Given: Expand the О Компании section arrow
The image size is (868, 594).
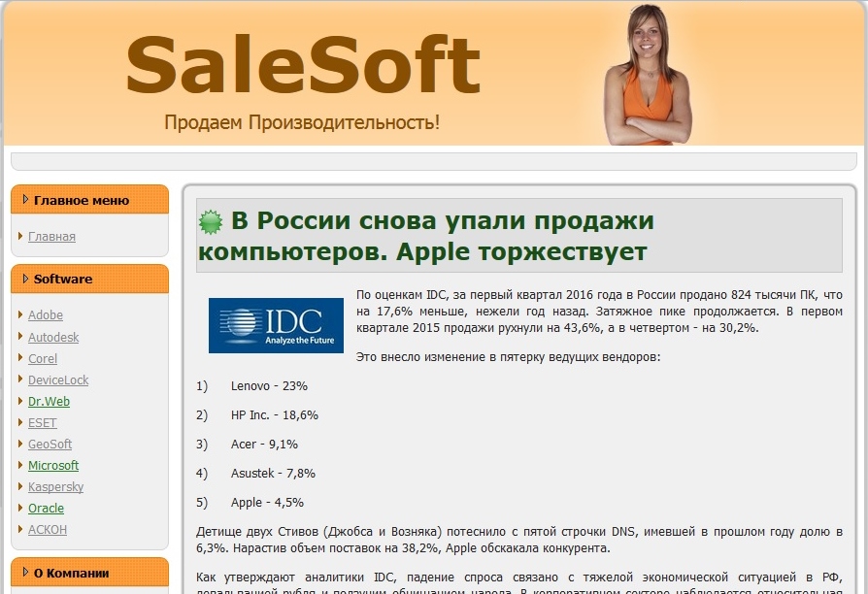Looking at the screenshot, I should pyautogui.click(x=25, y=573).
